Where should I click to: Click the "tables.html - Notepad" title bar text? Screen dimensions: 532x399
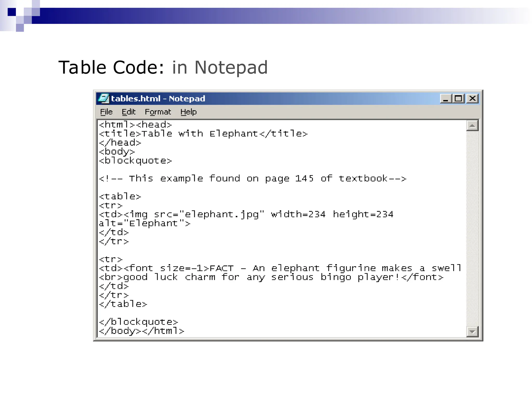click(x=158, y=99)
